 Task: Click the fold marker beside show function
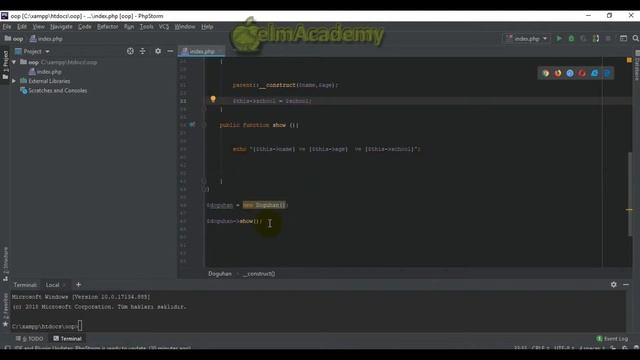(x=204, y=124)
